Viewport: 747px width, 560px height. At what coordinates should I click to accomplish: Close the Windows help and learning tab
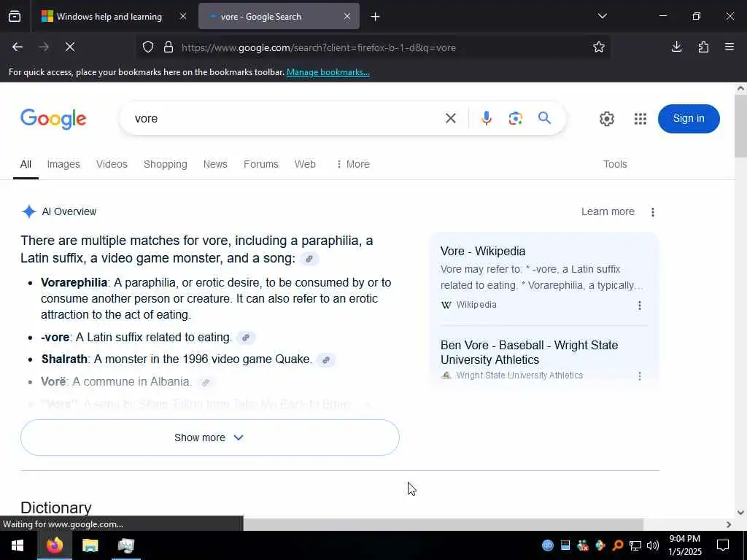click(183, 17)
